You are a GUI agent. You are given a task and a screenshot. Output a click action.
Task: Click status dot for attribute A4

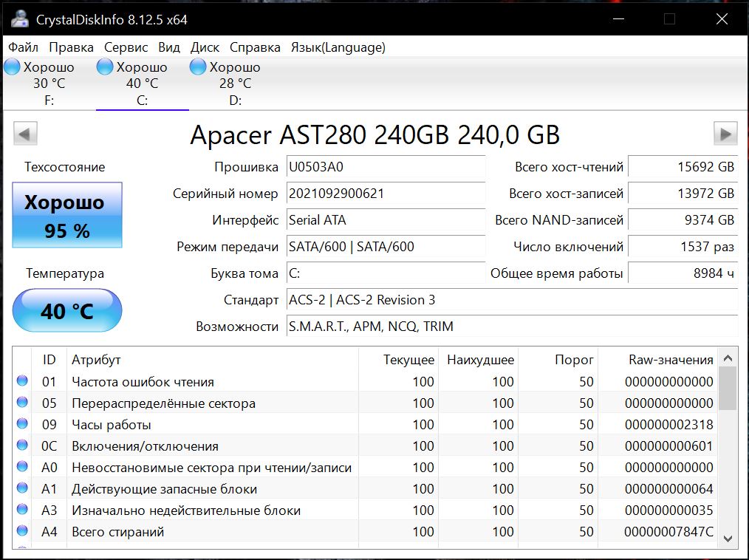22,530
